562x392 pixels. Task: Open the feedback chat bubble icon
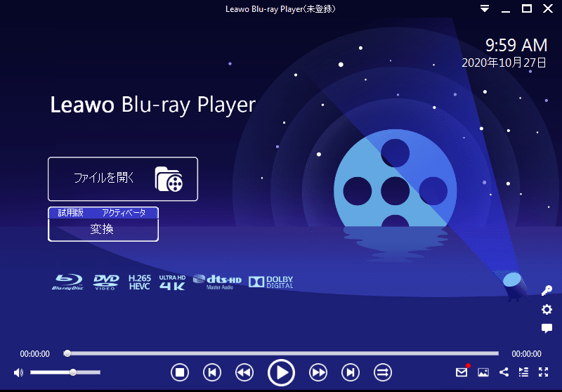click(x=547, y=328)
